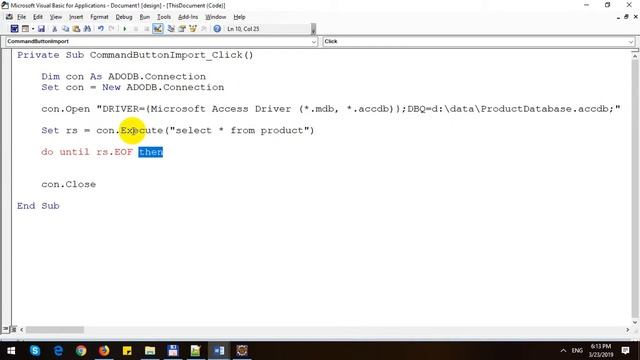Open the Debug menu
The width and height of the screenshot is (640, 360).
pyautogui.click(x=124, y=17)
